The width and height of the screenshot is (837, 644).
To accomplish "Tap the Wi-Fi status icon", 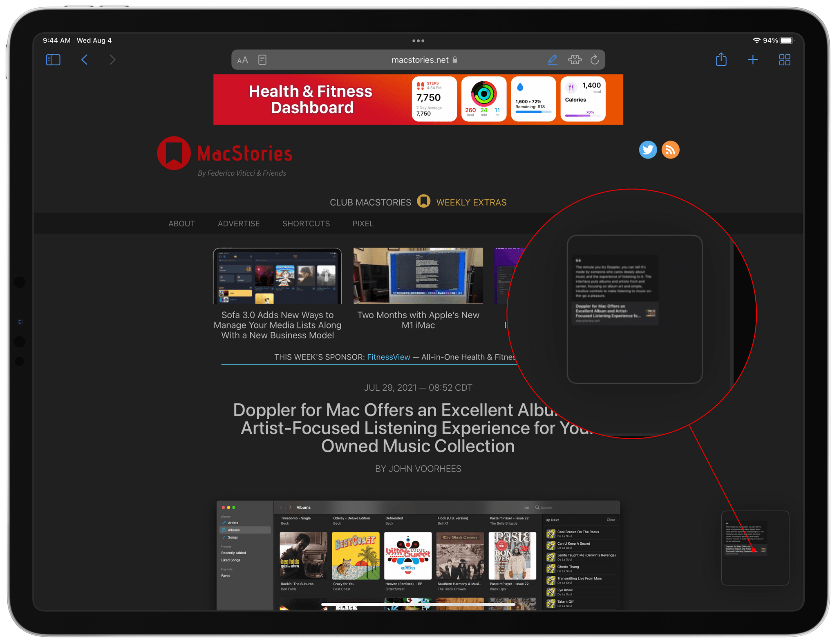I will coord(756,40).
